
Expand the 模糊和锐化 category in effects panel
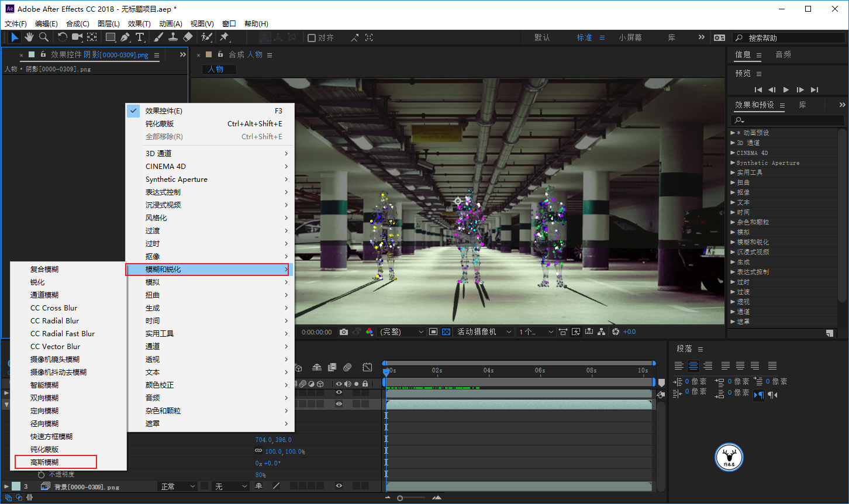click(x=733, y=242)
